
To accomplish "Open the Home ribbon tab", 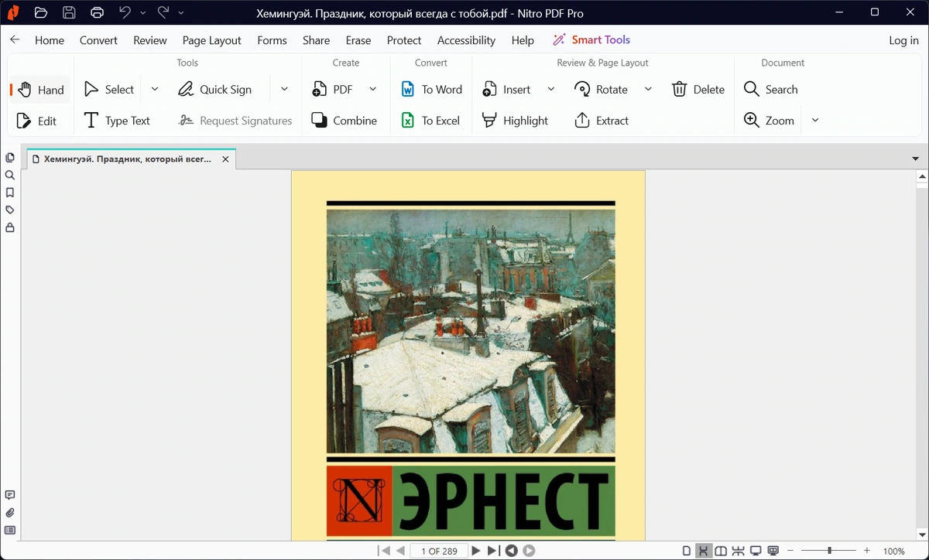I will tap(50, 40).
